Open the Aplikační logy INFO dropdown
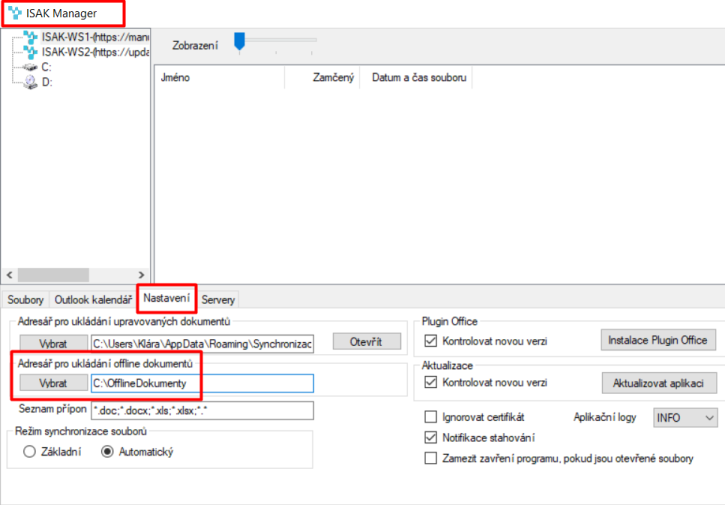 coord(685,418)
